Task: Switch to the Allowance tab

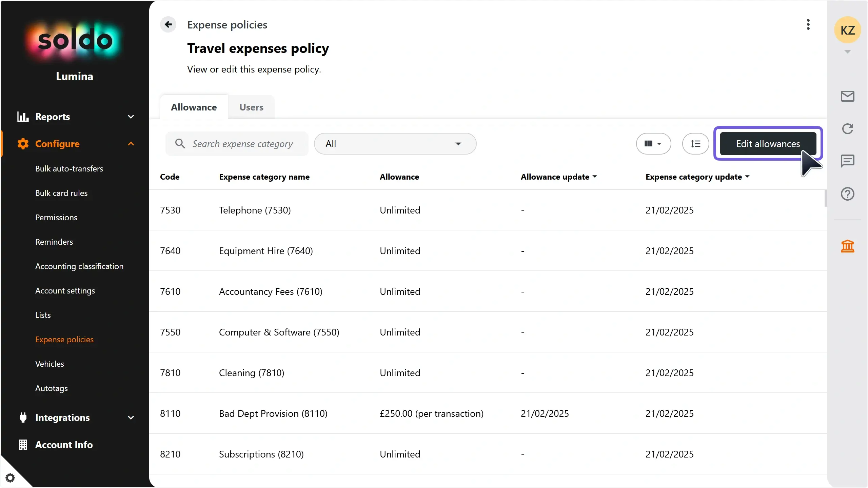Action: click(x=194, y=107)
